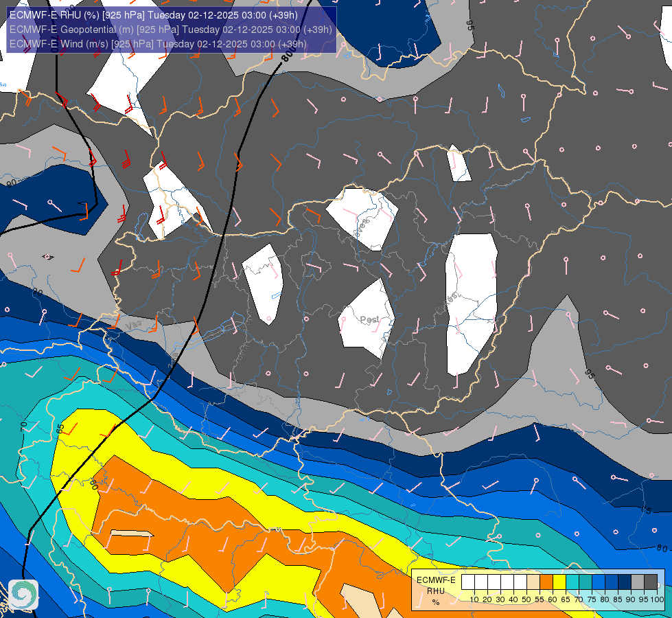Click the ECMWF-E RHU % legend title
The width and height of the screenshot is (672, 618).
pyautogui.click(x=436, y=591)
